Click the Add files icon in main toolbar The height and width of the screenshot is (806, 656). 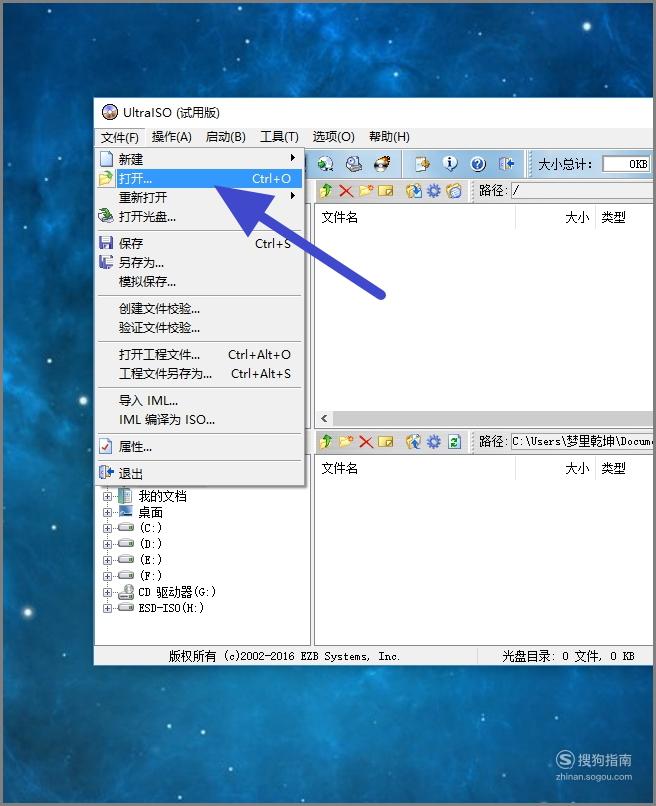(423, 164)
